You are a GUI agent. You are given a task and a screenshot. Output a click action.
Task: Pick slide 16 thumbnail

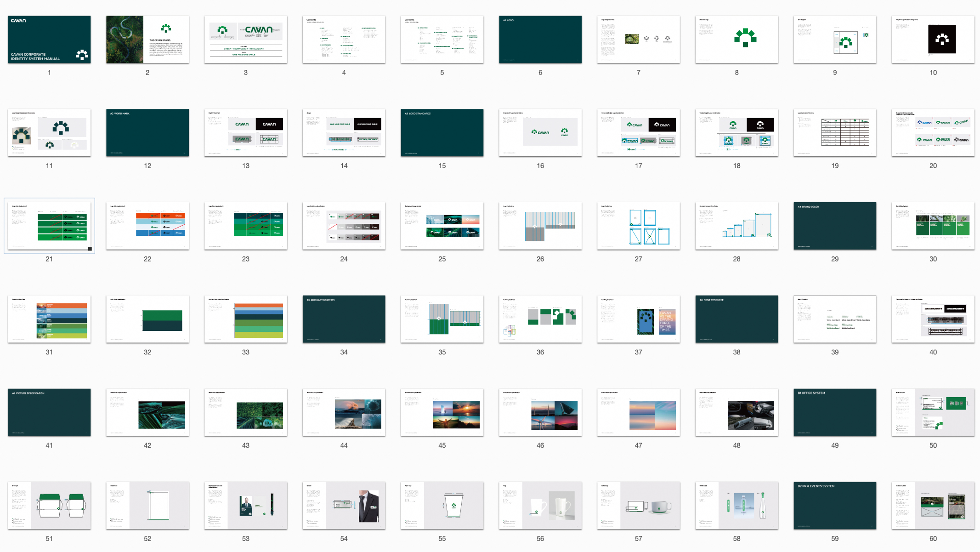(x=540, y=133)
